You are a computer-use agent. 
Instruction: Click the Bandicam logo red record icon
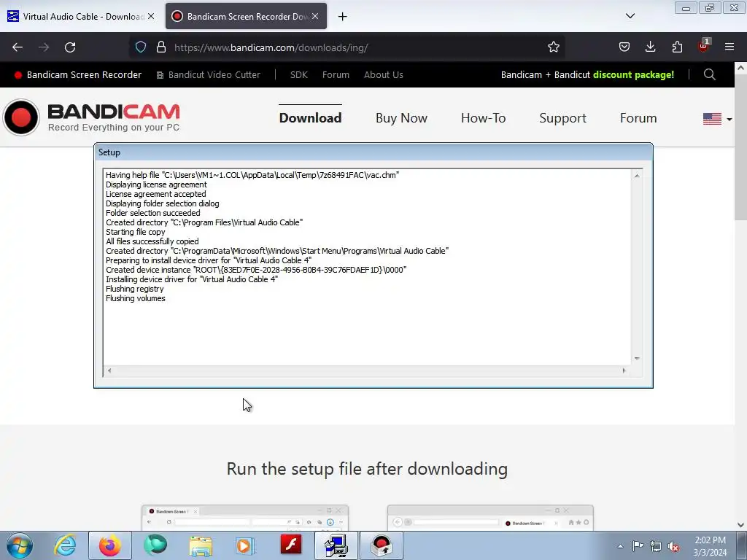click(x=21, y=117)
